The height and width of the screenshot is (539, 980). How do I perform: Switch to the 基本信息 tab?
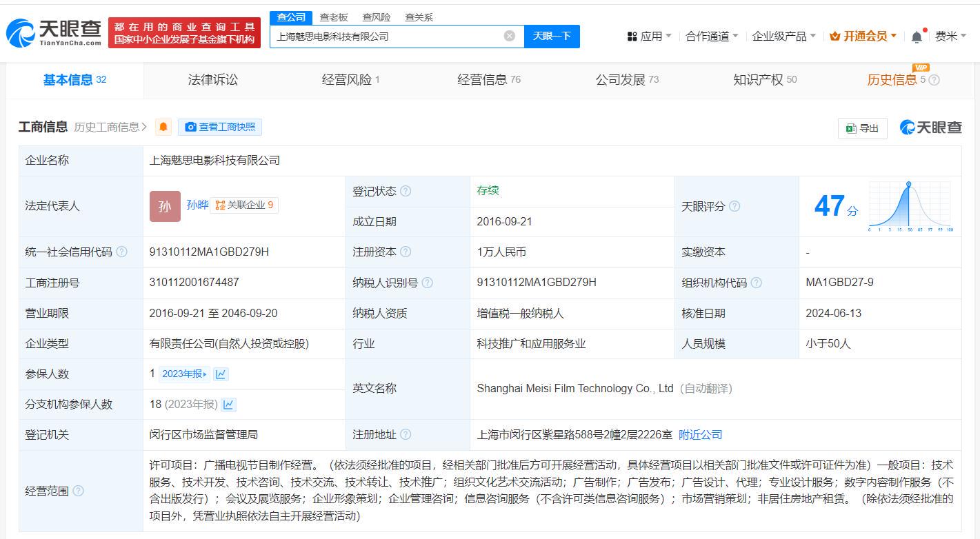point(74,80)
